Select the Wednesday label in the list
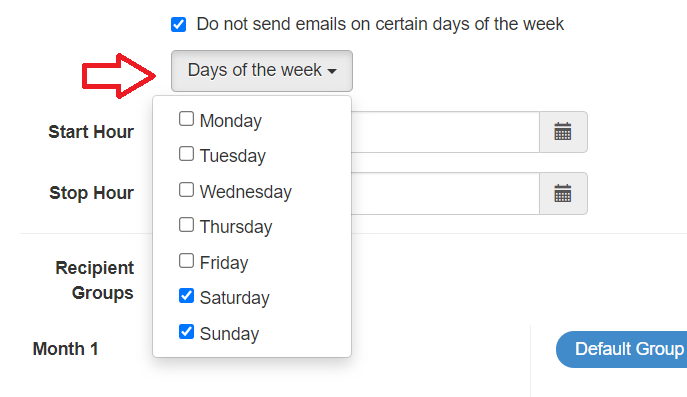 click(245, 192)
